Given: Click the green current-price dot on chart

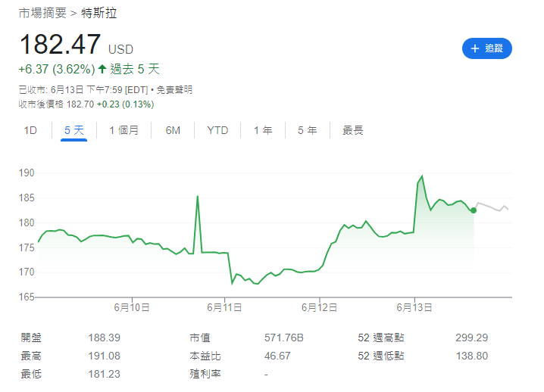Looking at the screenshot, I should click(474, 210).
